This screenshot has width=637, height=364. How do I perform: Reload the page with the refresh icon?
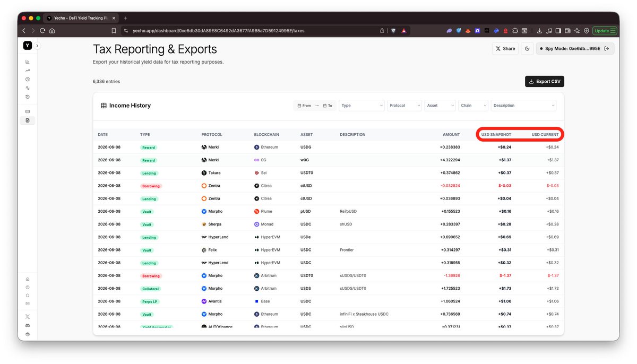click(42, 31)
